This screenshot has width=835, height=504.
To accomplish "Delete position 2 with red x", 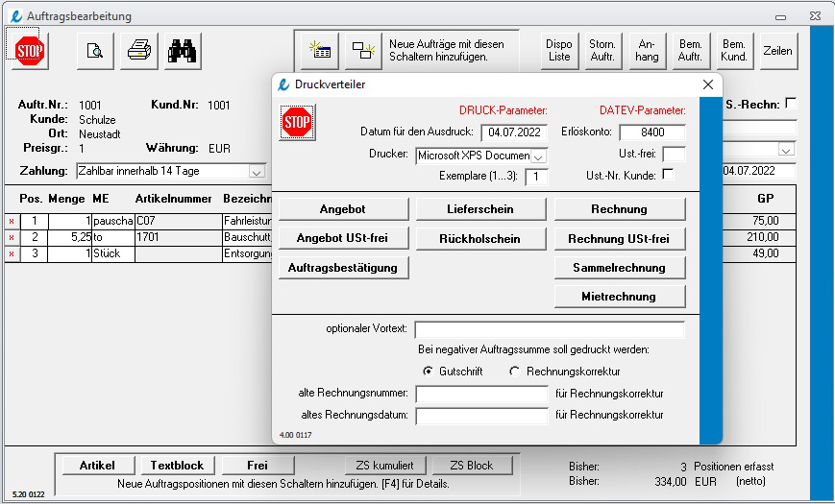I will click(12, 238).
